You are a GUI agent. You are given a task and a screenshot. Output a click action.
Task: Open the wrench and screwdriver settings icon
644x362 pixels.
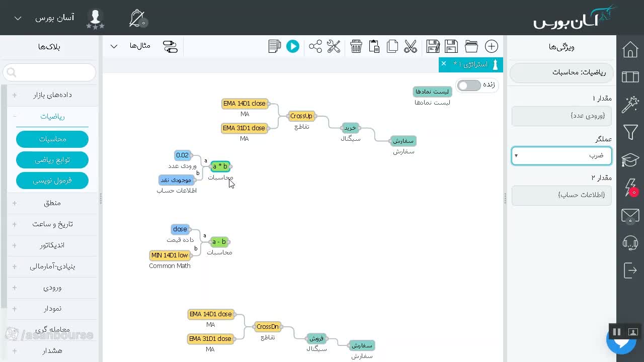[x=334, y=47]
